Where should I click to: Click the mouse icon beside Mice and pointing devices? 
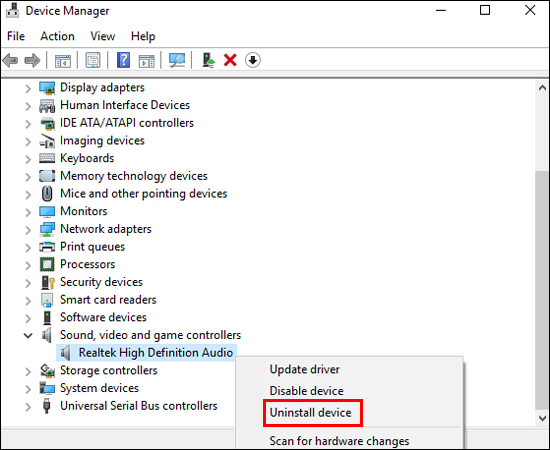coord(47,194)
